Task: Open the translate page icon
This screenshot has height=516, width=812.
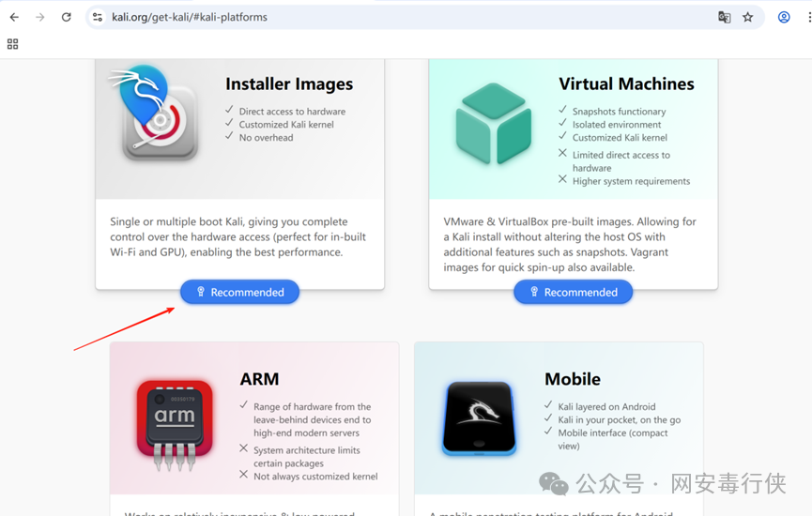Action: 724,17
